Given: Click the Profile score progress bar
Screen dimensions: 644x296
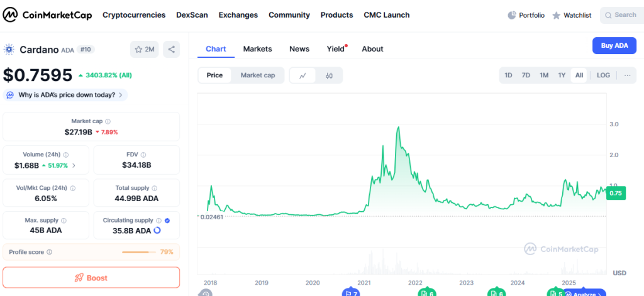Looking at the screenshot, I should [x=139, y=252].
